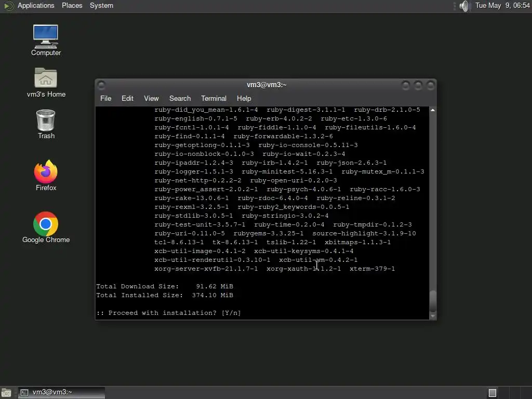
Task: Click the text 'ruby-open-uri-0.2.0-3'
Action: tap(294, 180)
